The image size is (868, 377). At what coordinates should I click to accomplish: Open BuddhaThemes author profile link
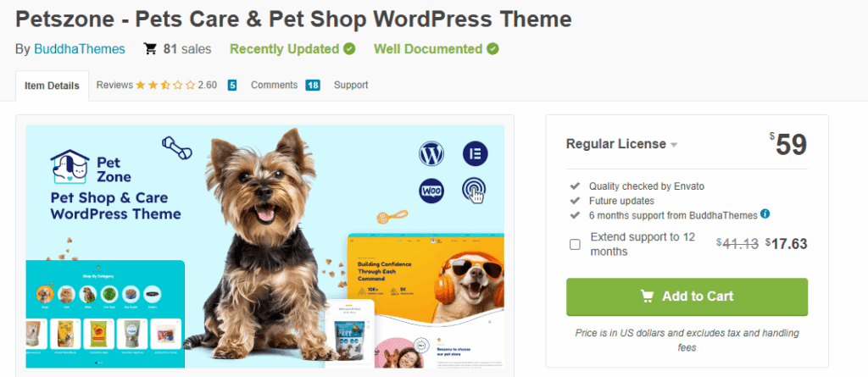click(x=80, y=49)
